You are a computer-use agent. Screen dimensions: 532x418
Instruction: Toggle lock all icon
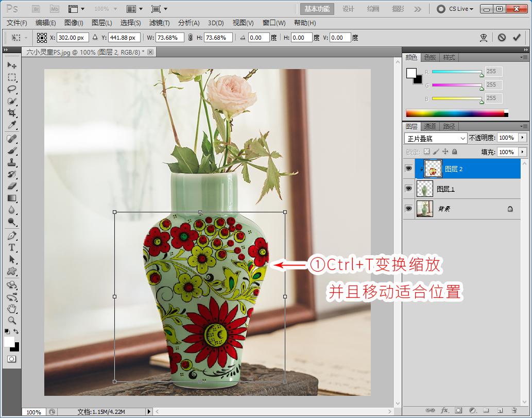[x=454, y=152]
